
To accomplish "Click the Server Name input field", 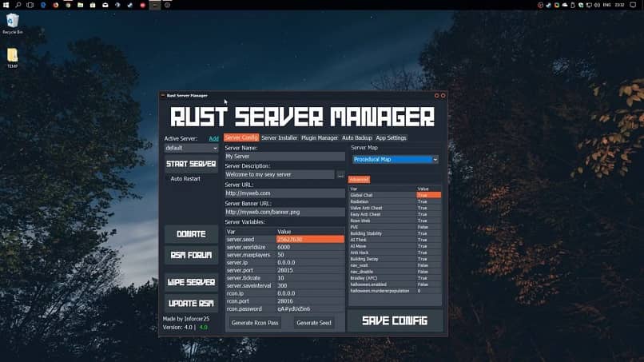I will click(x=284, y=157).
